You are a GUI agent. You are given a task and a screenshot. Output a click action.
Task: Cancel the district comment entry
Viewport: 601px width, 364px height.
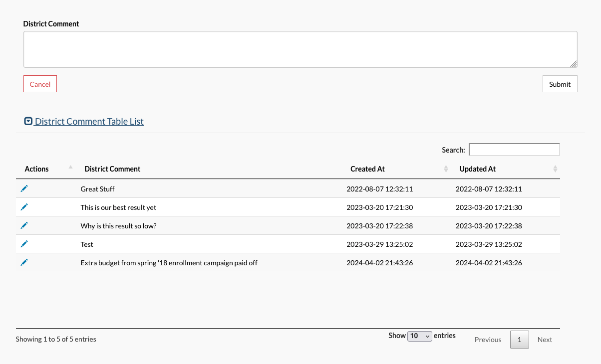[x=40, y=84]
